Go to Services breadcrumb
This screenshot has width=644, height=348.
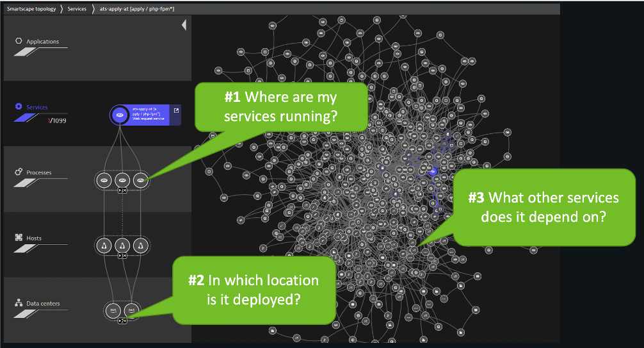78,9
